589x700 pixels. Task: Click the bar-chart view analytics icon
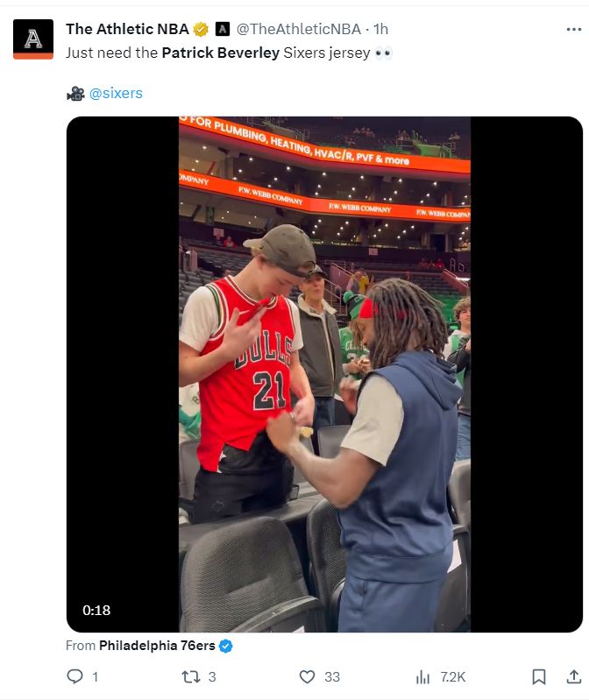[x=423, y=676]
